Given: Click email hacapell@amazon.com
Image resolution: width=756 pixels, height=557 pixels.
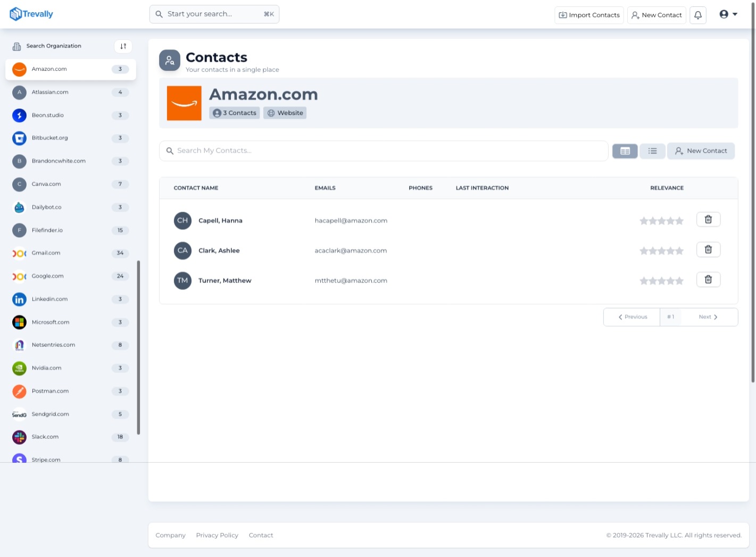Looking at the screenshot, I should click(351, 221).
